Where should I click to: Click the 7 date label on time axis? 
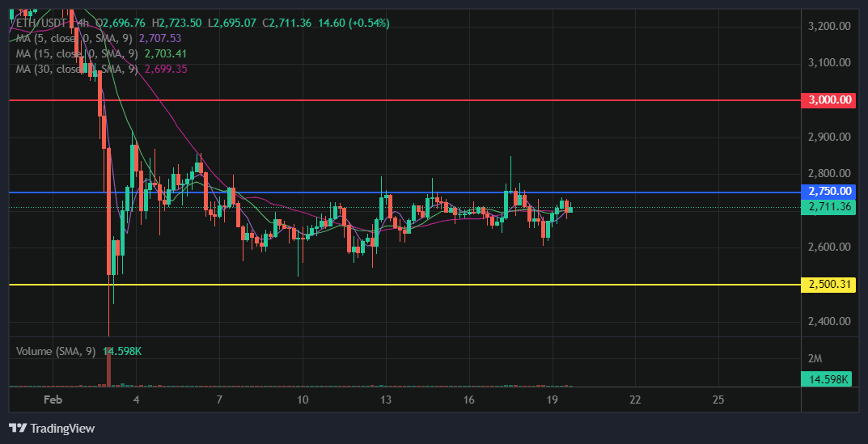pyautogui.click(x=219, y=400)
